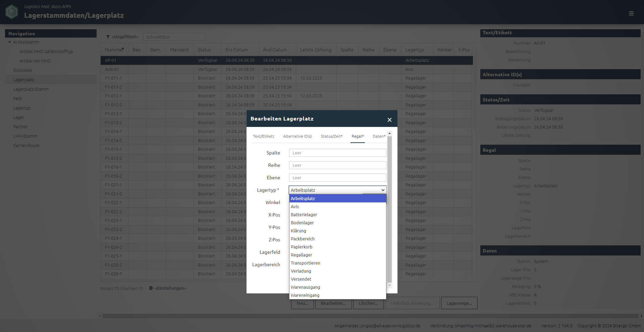Open the Lagertyp dropdown
The height and width of the screenshot is (332, 644).
coord(337,190)
